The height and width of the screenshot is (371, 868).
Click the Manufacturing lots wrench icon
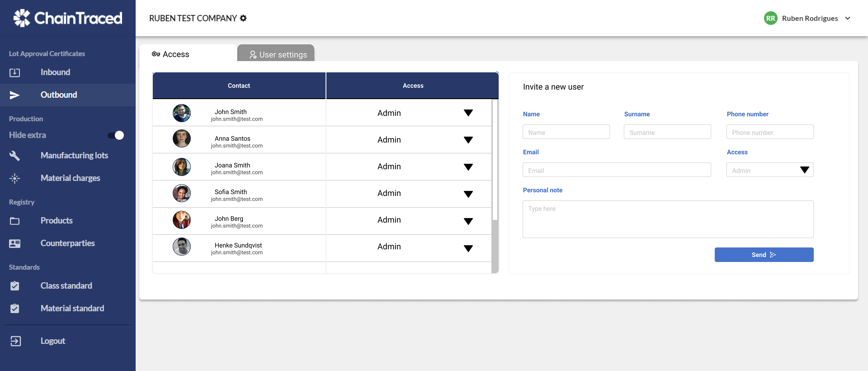[x=14, y=155]
